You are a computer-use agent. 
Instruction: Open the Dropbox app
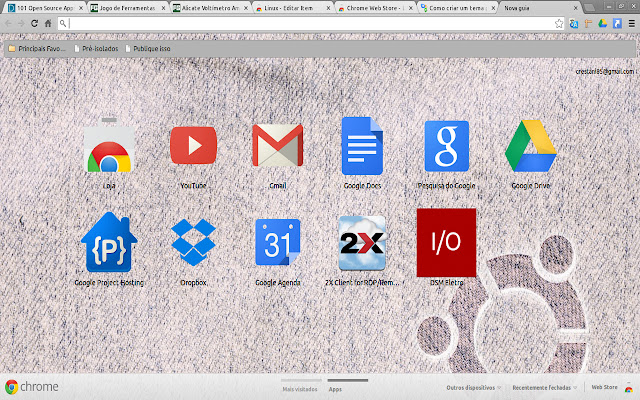pos(193,242)
